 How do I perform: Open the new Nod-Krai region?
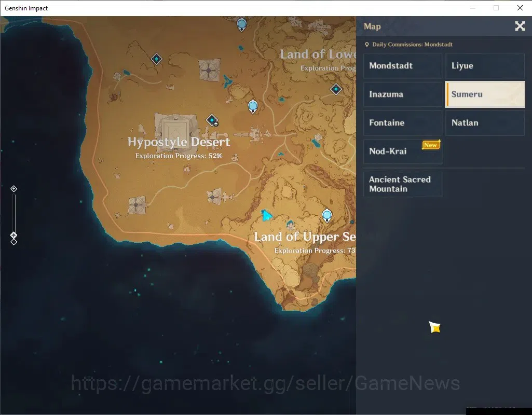click(x=403, y=151)
